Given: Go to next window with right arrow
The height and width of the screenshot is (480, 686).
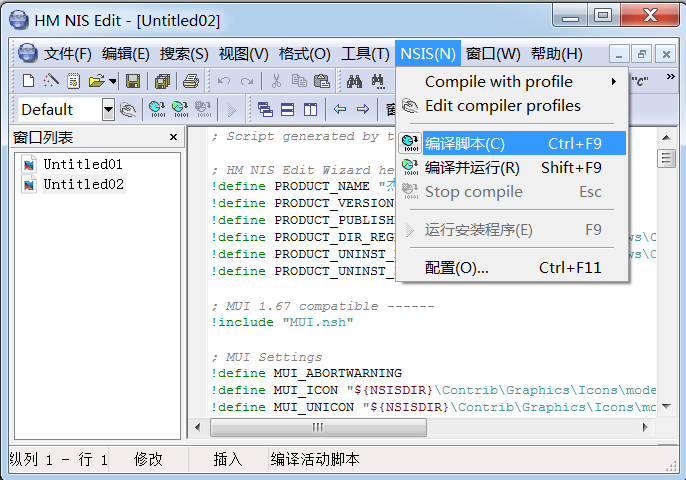Looking at the screenshot, I should 363,109.
